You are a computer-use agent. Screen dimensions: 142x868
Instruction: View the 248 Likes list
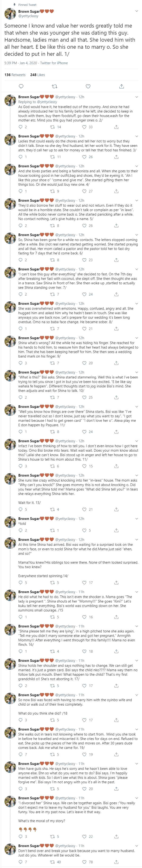(37, 75)
